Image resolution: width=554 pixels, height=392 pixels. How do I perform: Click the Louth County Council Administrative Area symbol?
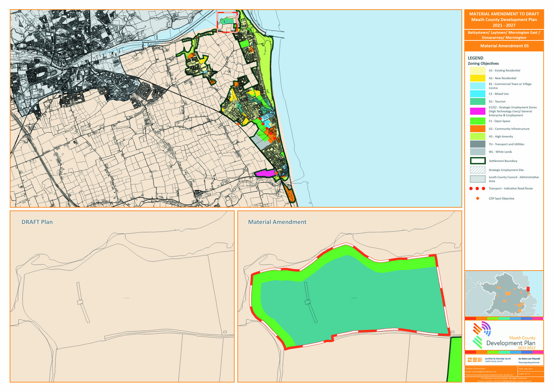tap(478, 178)
